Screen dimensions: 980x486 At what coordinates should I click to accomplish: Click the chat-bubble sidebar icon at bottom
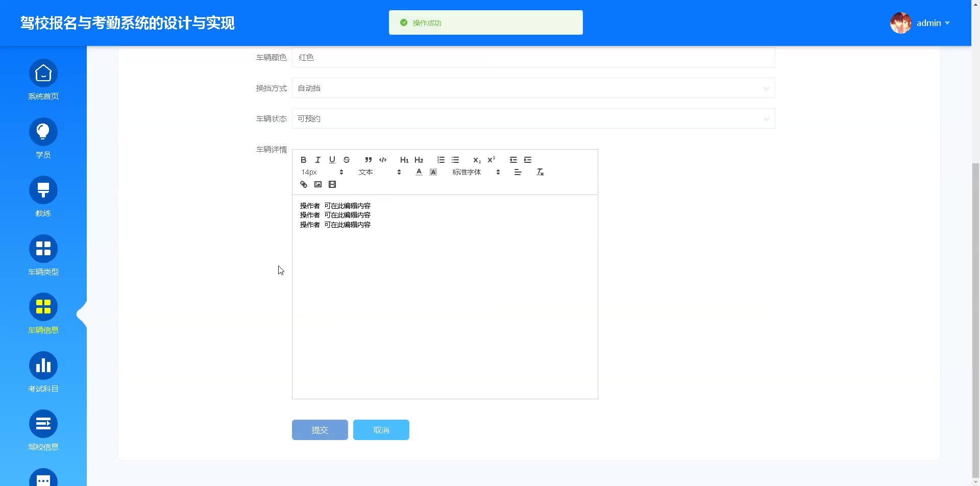tap(43, 478)
